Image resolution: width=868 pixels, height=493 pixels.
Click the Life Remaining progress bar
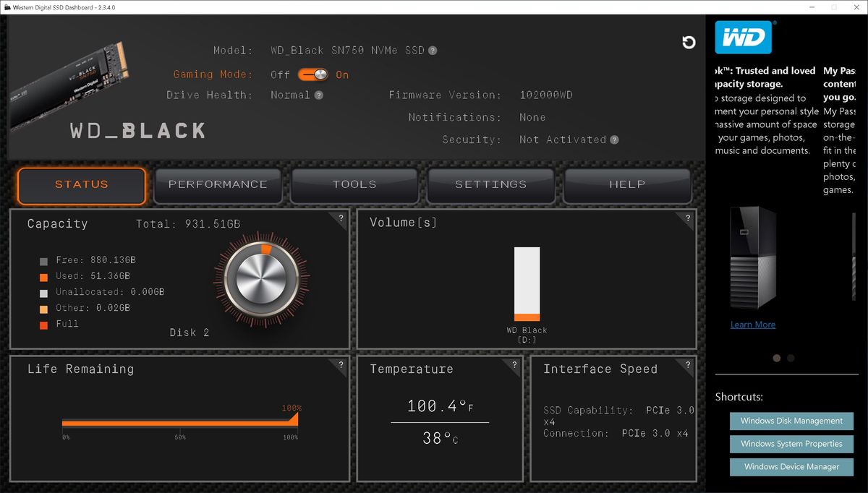[x=180, y=422]
